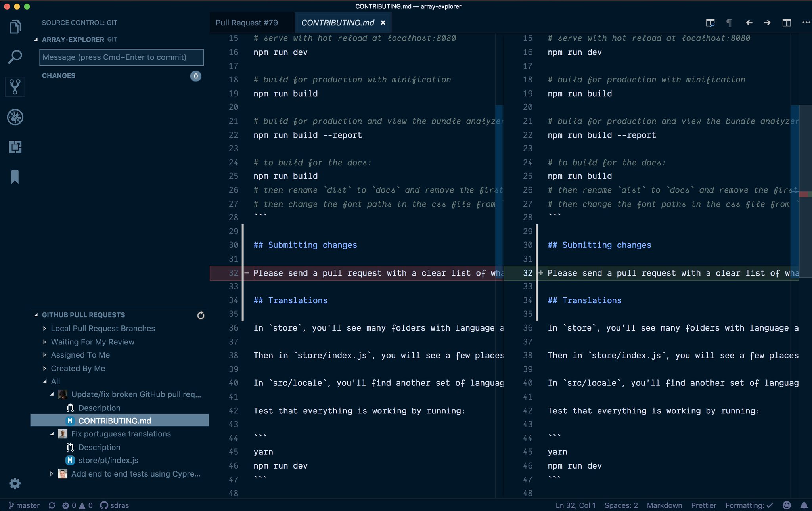Click the red deleted line 32 on left
Viewport: 812px width, 511px height.
357,273
